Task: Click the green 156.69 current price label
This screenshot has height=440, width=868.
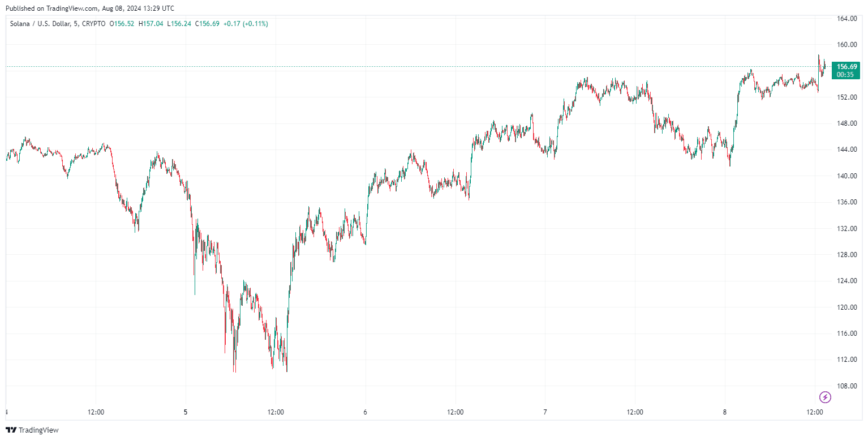Action: point(848,67)
